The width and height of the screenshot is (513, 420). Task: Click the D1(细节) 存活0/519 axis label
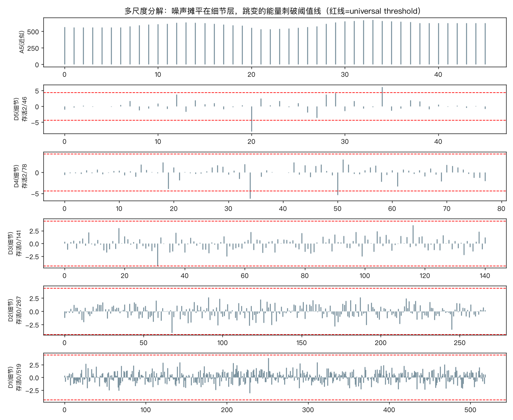tap(15, 378)
